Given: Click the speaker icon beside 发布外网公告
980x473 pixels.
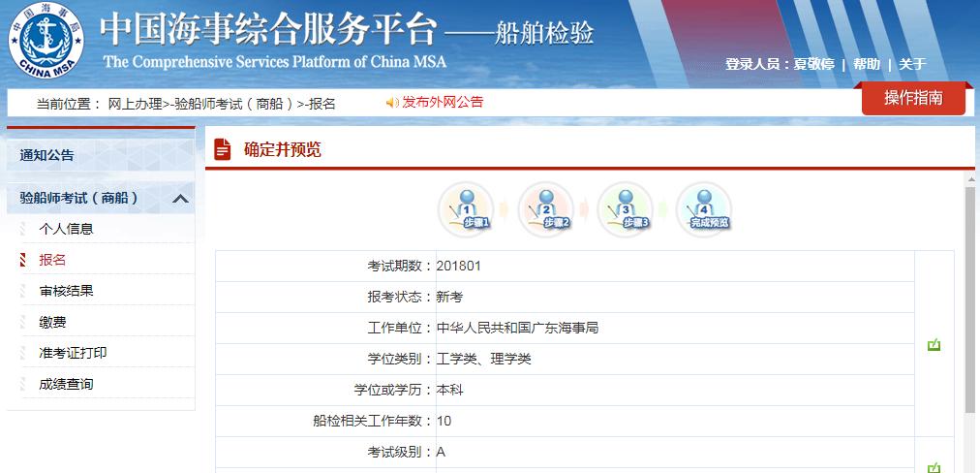Looking at the screenshot, I should click(392, 103).
